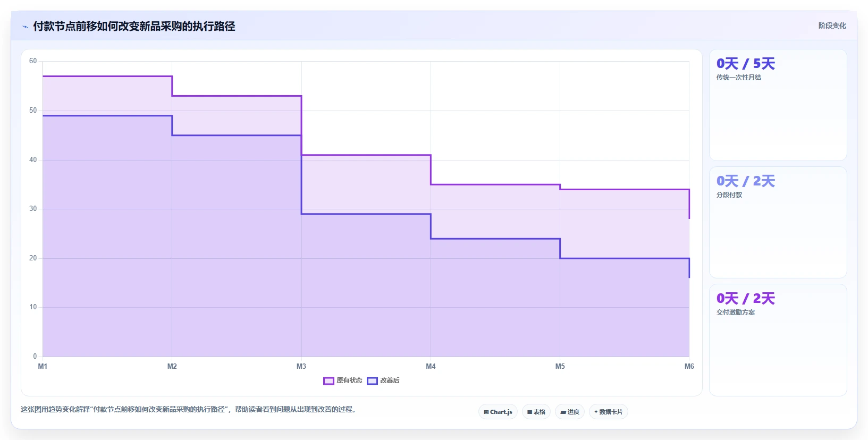
Task: Click the chart title 付款节点前移如何改变新品采购的执行路径
Action: point(134,26)
